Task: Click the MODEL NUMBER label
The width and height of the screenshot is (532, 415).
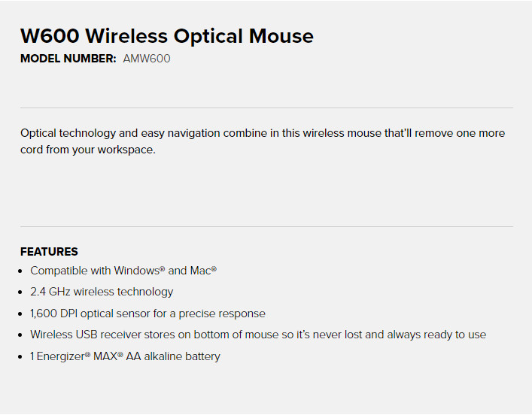Action: pos(68,59)
